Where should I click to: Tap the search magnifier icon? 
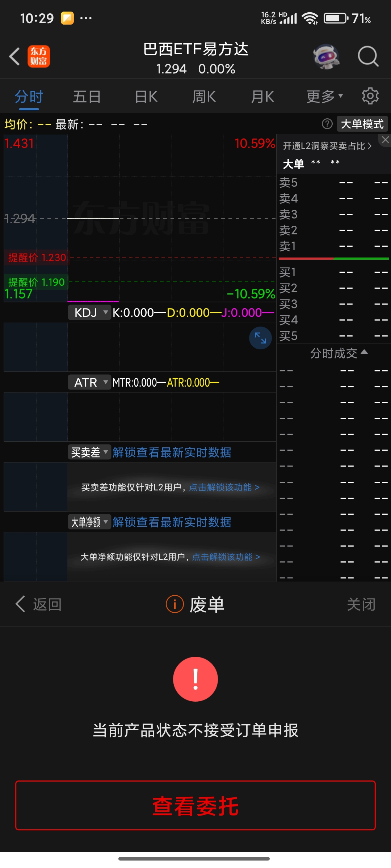(368, 56)
